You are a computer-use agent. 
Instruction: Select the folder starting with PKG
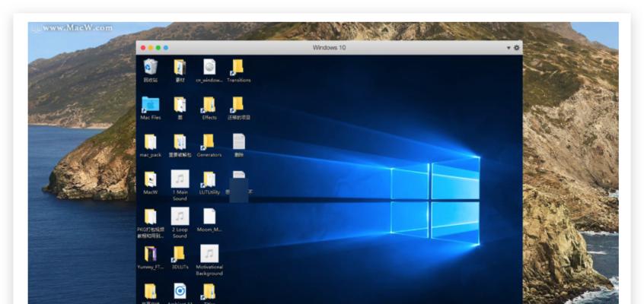(150, 223)
